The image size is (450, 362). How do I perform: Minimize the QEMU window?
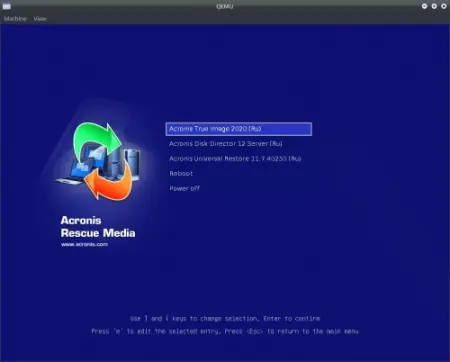point(424,6)
